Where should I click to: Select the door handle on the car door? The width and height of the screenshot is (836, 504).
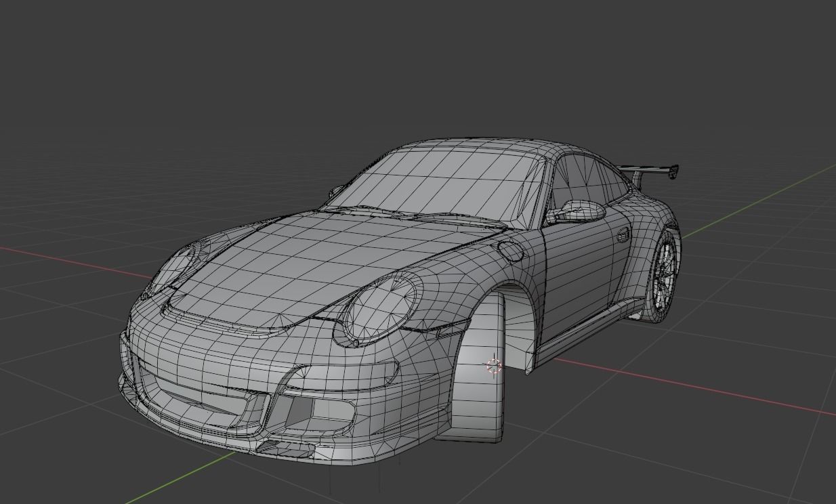pos(623,235)
